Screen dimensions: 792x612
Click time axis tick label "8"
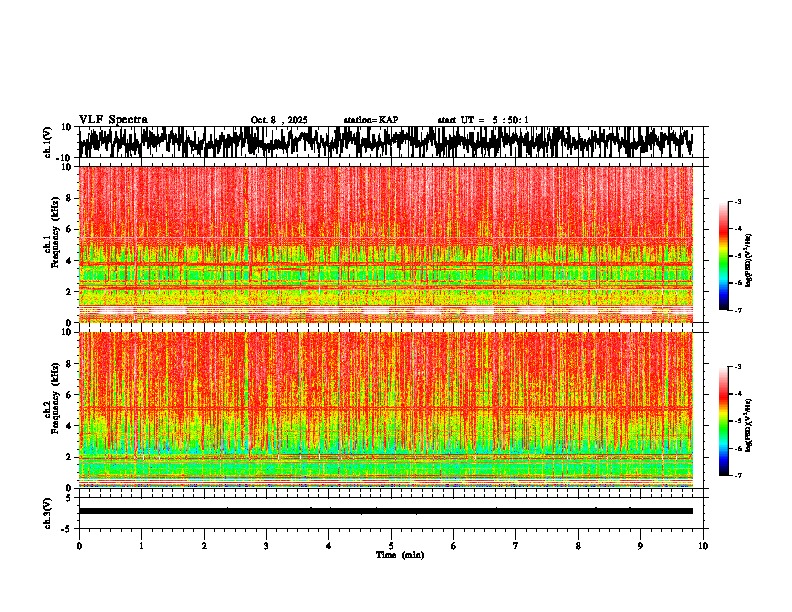pyautogui.click(x=578, y=546)
